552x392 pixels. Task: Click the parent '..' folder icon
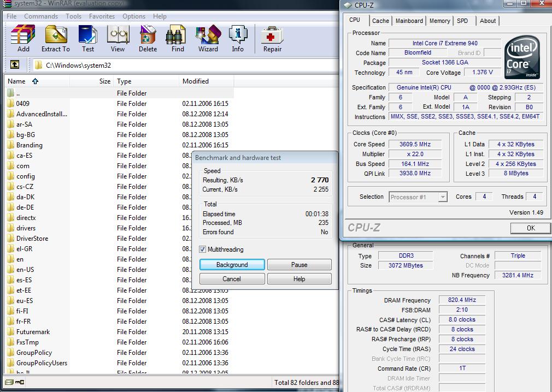[x=10, y=93]
